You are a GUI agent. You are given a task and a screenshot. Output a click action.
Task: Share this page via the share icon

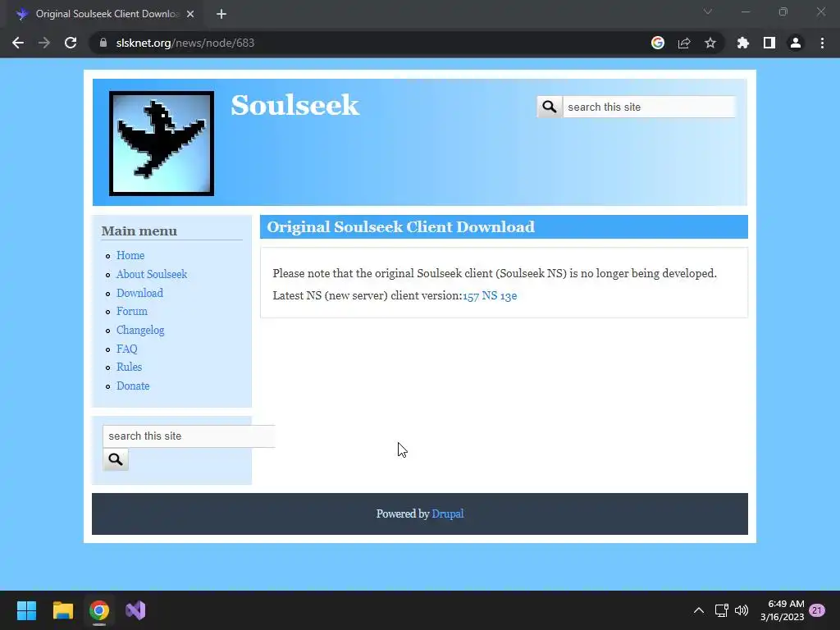[x=684, y=43]
